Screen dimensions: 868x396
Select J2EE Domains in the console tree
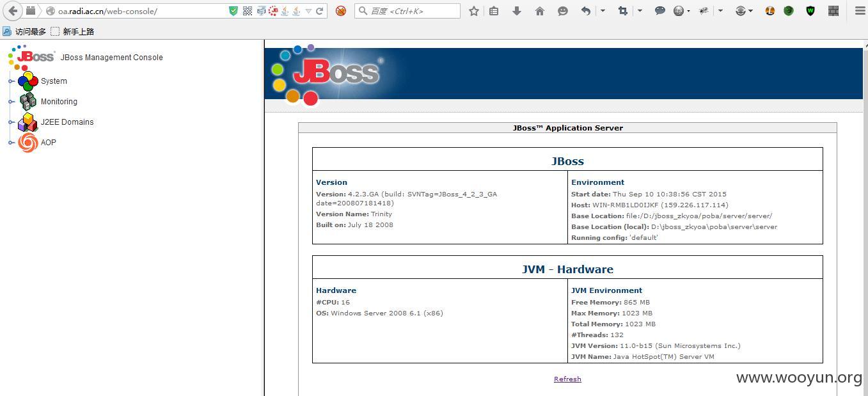[x=67, y=122]
